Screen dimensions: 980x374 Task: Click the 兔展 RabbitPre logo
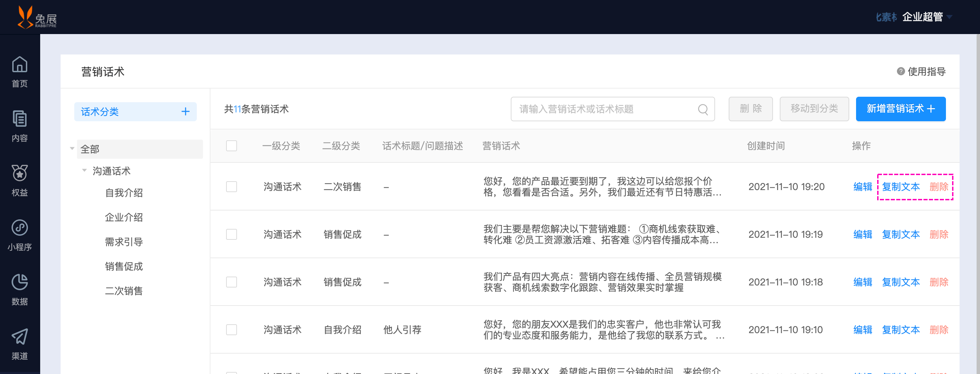(x=37, y=17)
